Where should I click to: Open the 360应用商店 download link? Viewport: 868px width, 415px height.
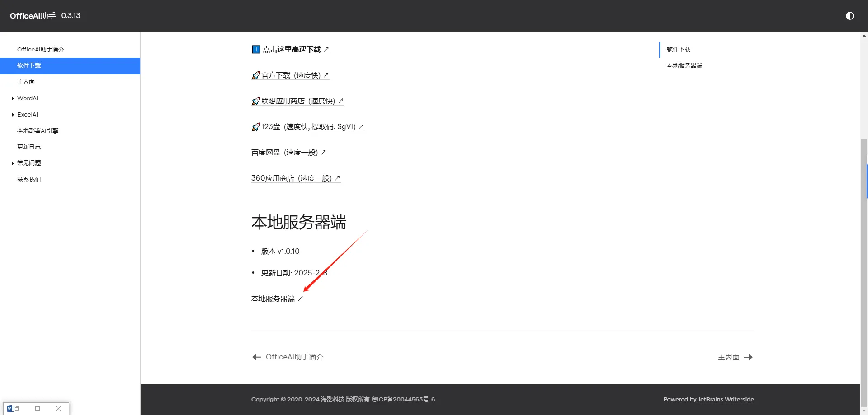click(x=292, y=178)
